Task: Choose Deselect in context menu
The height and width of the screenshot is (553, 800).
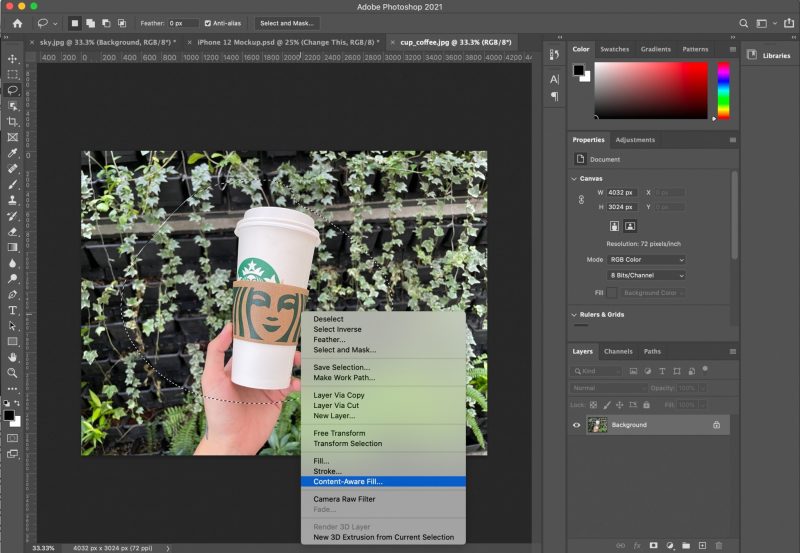Action: click(383, 319)
